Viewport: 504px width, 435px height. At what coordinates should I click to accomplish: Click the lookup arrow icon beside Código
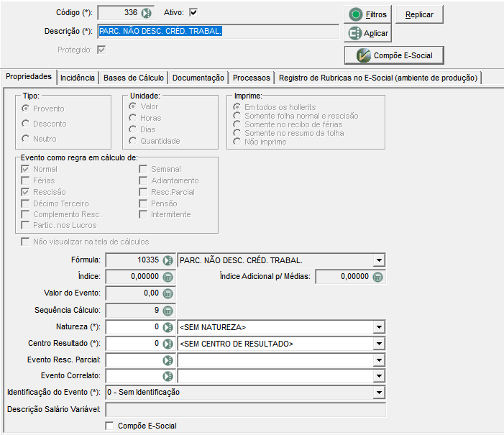[x=147, y=13]
